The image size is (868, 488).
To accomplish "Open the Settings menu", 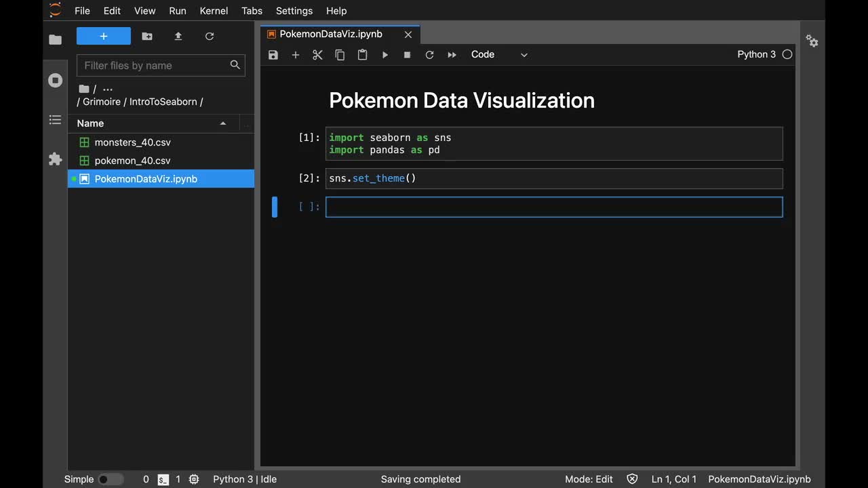I will click(294, 11).
